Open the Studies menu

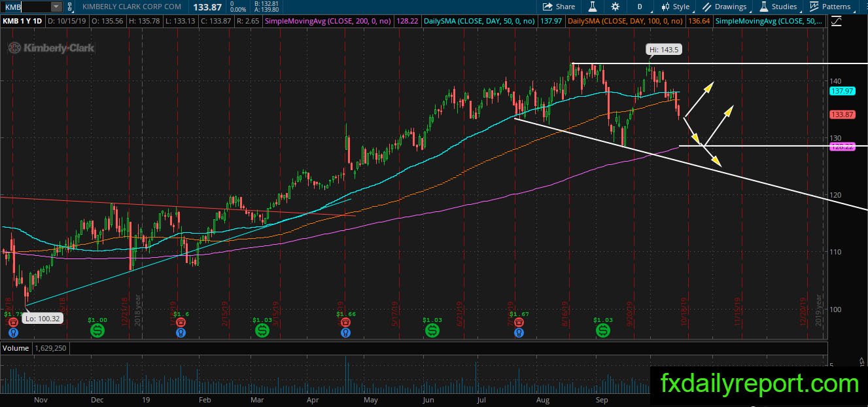778,7
